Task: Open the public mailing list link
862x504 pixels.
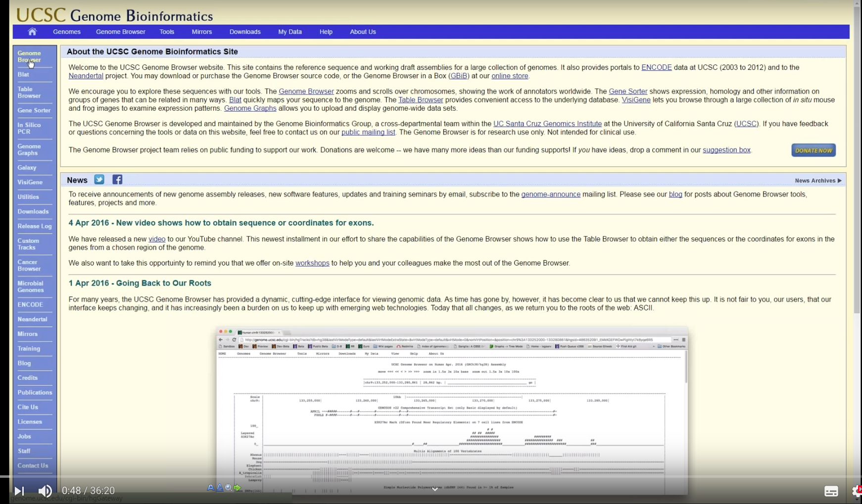Action: point(368,133)
